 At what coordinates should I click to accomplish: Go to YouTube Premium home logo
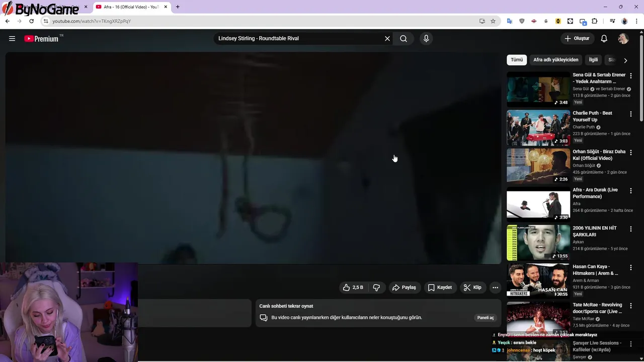point(41,39)
